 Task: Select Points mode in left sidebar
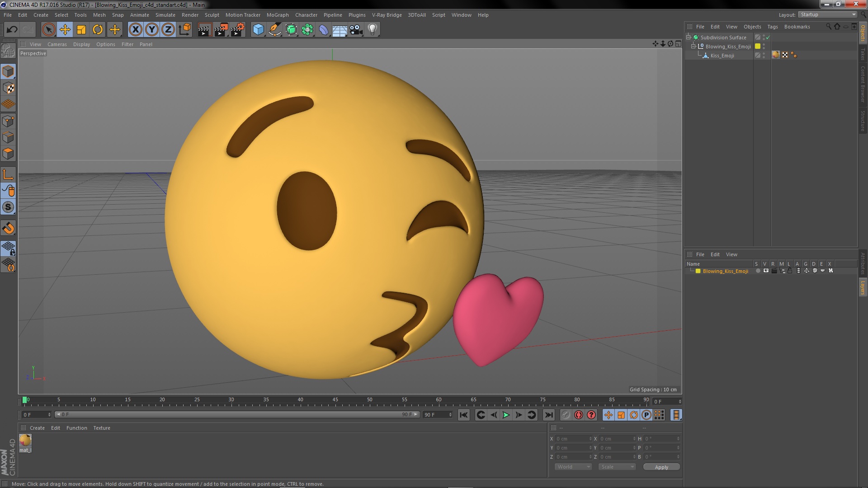point(8,121)
